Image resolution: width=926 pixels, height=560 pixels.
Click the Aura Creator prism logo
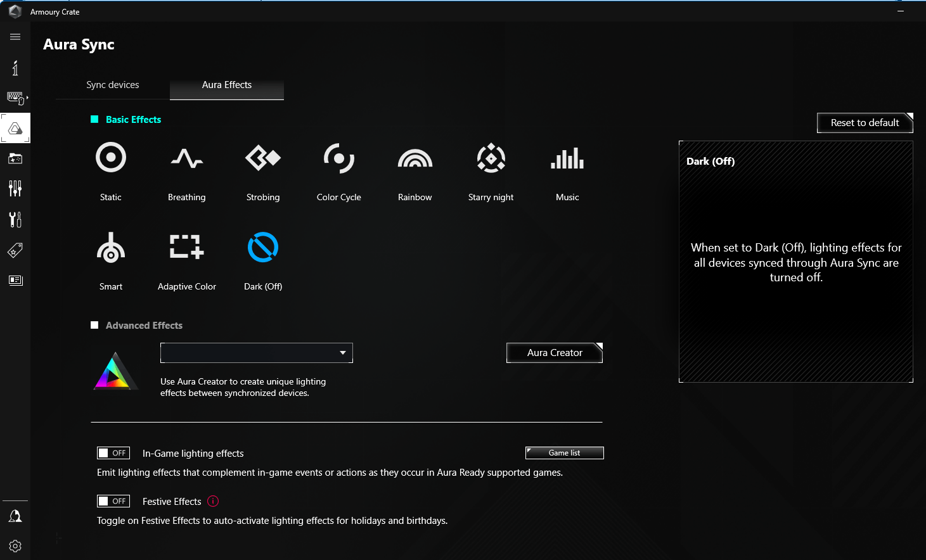point(115,371)
